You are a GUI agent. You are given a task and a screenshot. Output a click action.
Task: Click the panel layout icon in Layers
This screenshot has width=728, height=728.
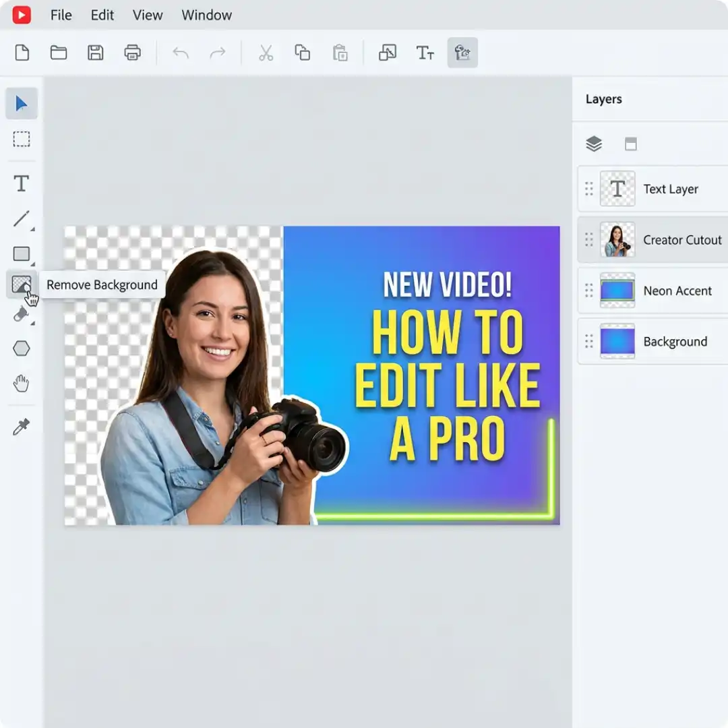(x=630, y=144)
